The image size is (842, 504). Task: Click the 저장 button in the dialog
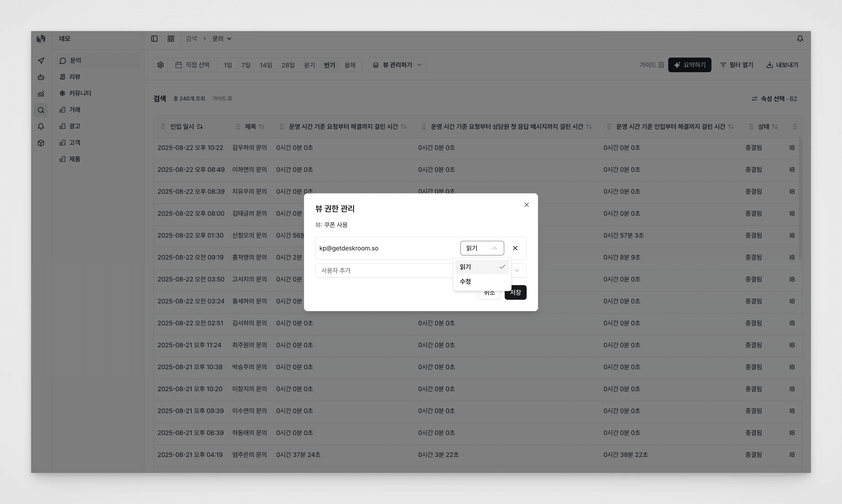515,292
